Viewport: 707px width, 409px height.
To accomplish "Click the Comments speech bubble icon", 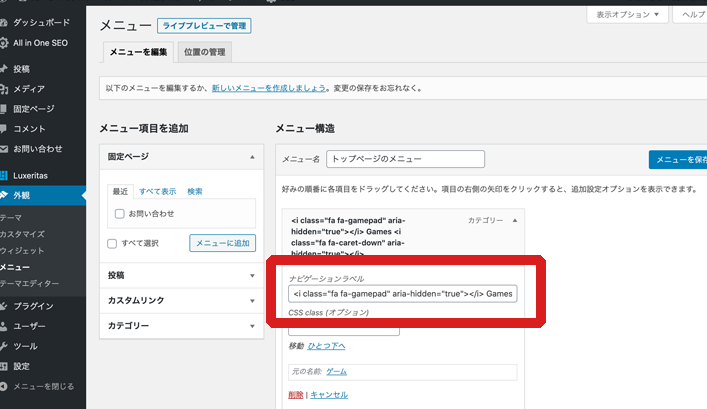I will [x=6, y=129].
